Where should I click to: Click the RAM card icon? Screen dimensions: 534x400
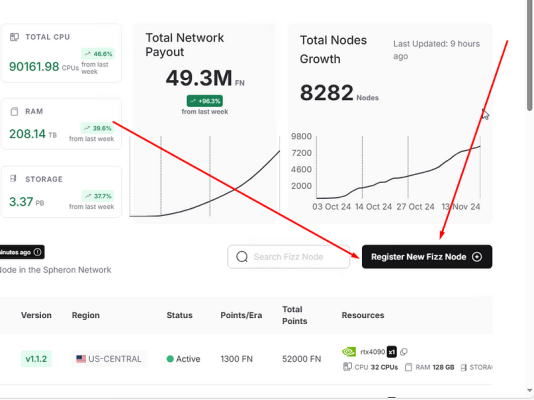(14, 111)
